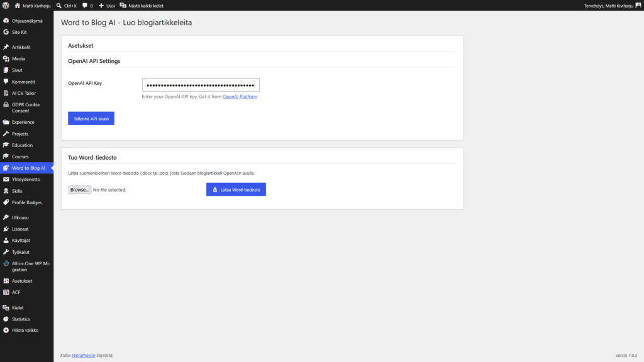Open Asetukset in the sidebar menu
The width and height of the screenshot is (644, 362).
26,281
